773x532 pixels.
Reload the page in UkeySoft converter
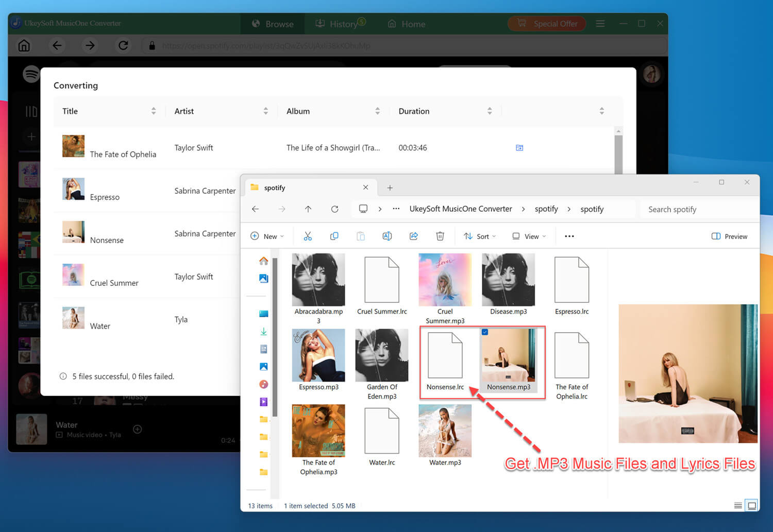click(123, 46)
